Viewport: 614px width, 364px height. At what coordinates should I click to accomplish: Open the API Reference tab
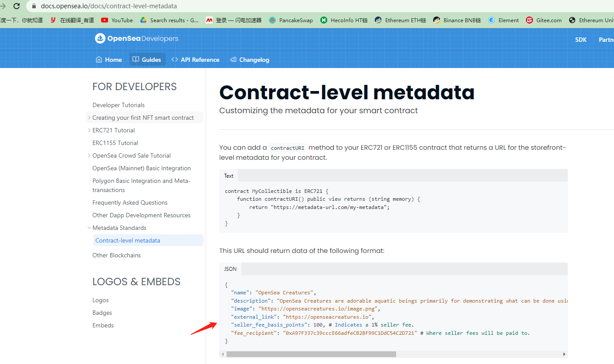pos(195,60)
